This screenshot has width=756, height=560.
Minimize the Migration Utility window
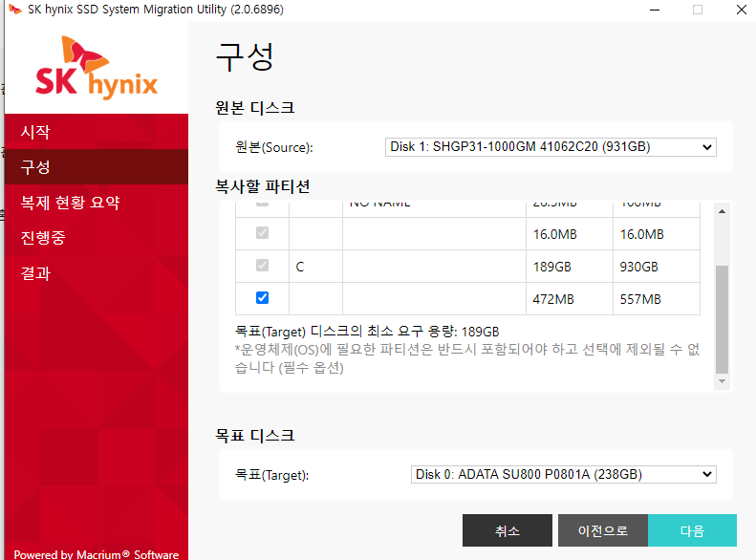(x=655, y=10)
